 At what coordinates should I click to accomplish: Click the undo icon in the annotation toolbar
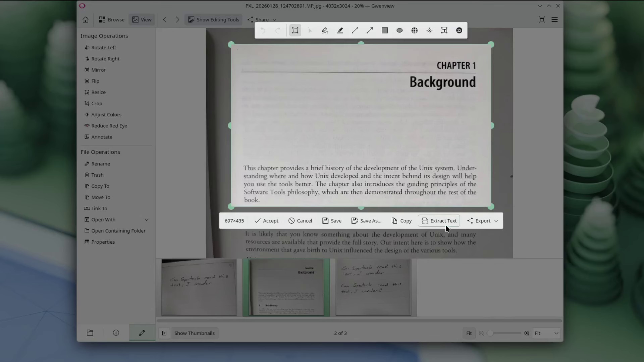coord(263,31)
